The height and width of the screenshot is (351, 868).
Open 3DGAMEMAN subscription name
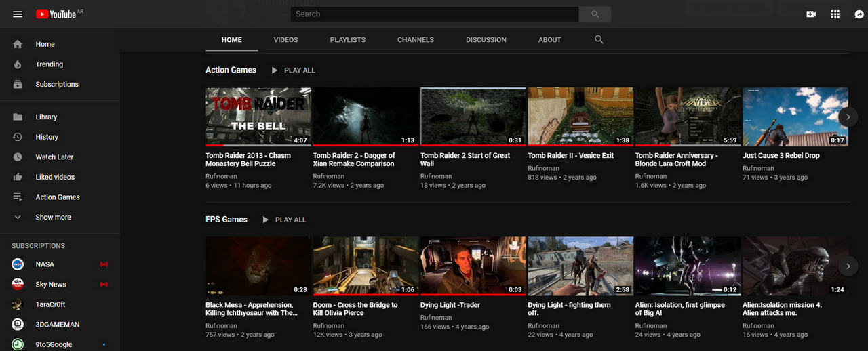pos(58,325)
